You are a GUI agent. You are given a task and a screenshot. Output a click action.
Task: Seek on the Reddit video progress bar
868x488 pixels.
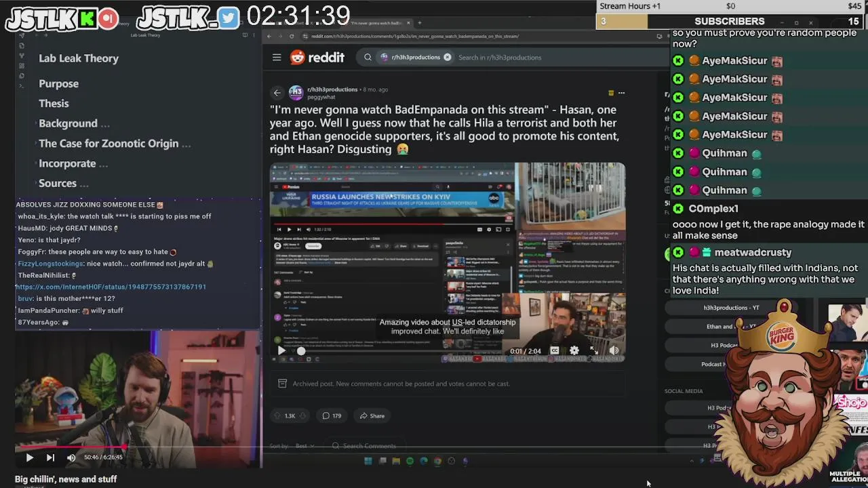pyautogui.click(x=401, y=351)
